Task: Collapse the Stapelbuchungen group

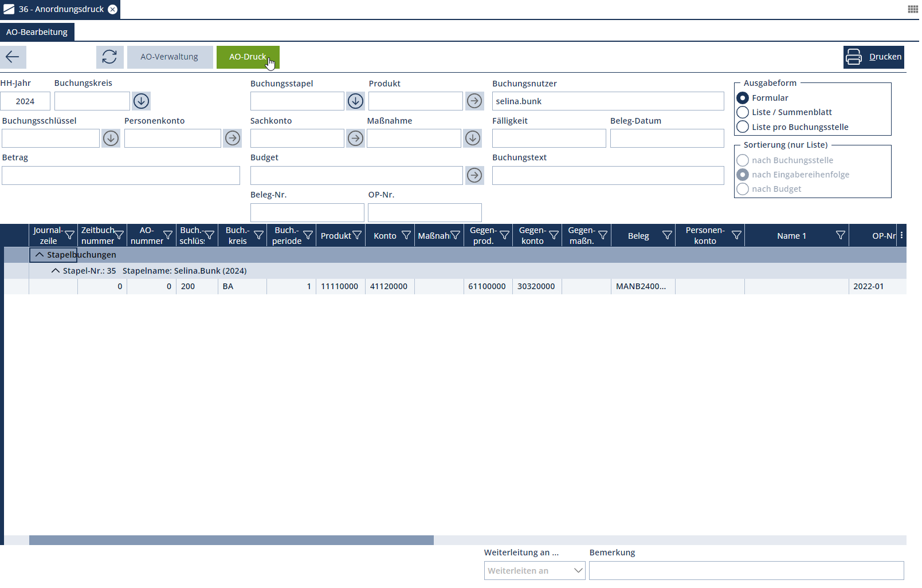Action: pyautogui.click(x=40, y=255)
